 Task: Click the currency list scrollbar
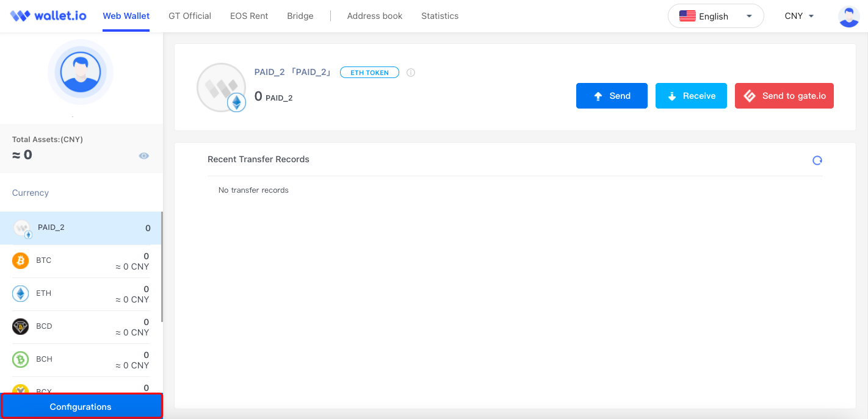[x=162, y=267]
